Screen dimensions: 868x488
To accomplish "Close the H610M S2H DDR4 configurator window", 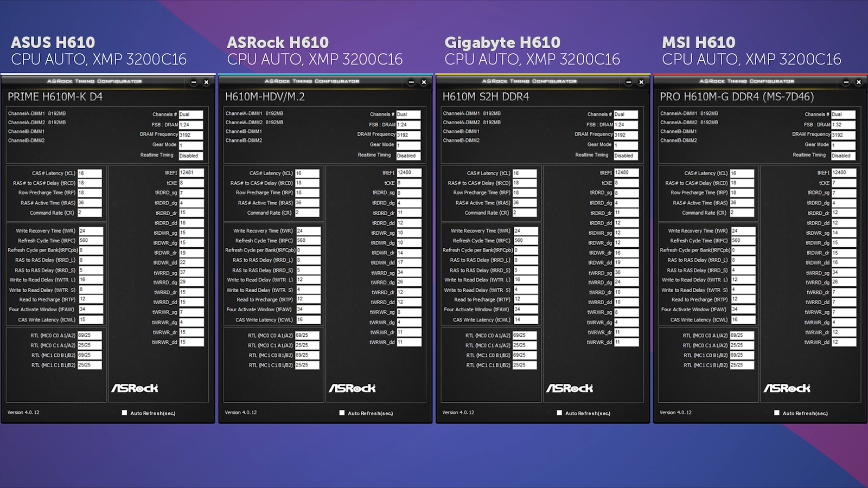I will coord(641,82).
